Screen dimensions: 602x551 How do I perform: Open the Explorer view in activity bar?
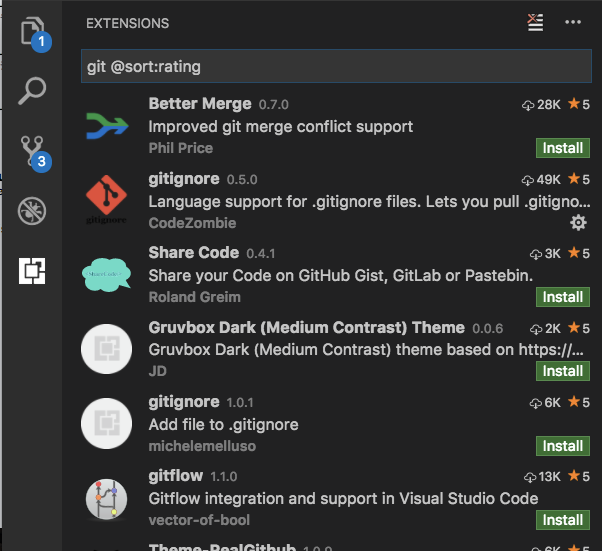click(x=33, y=30)
